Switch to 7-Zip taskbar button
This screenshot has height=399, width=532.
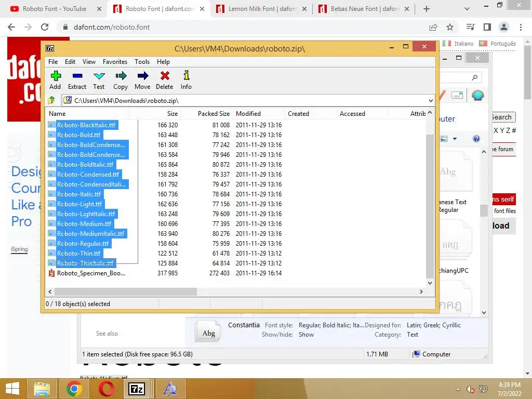point(137,389)
